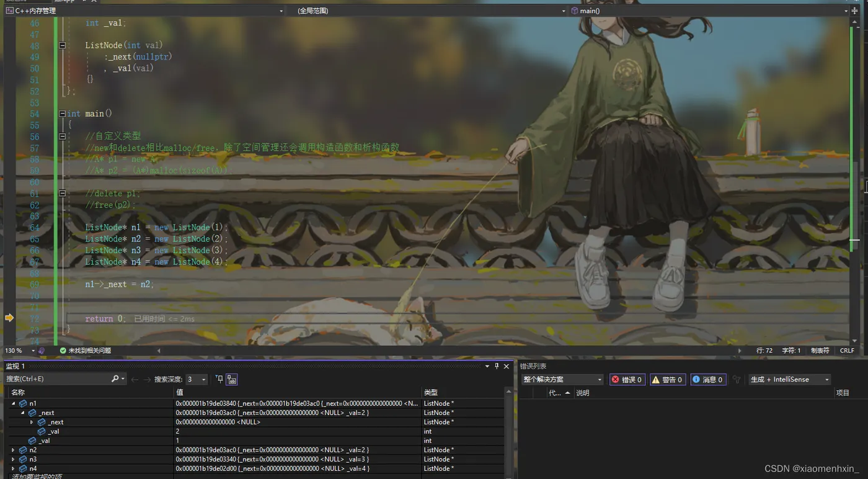Click the watch window scroll-up arrow
868x479 pixels.
510,392
